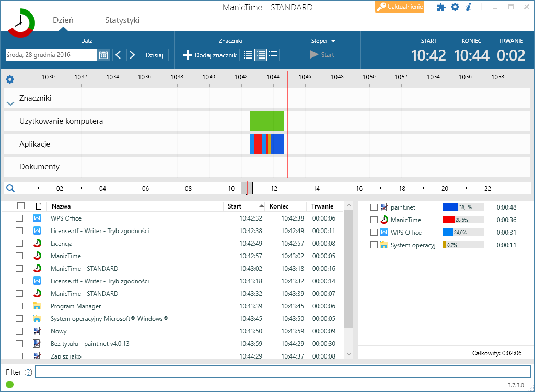This screenshot has width=535, height=392.
Task: Go to previous day arrow
Action: [119, 55]
